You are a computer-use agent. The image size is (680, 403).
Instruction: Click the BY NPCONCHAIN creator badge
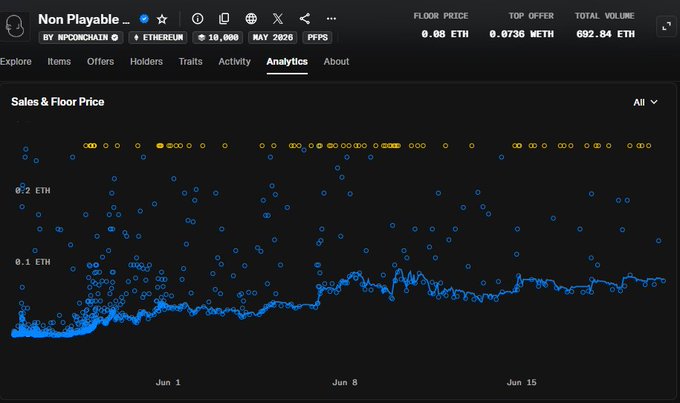[x=81, y=37]
